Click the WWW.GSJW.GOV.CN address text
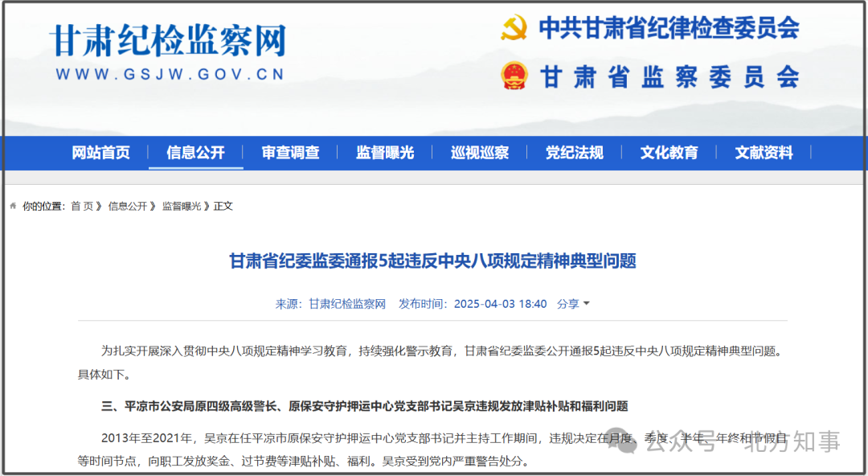 click(170, 74)
